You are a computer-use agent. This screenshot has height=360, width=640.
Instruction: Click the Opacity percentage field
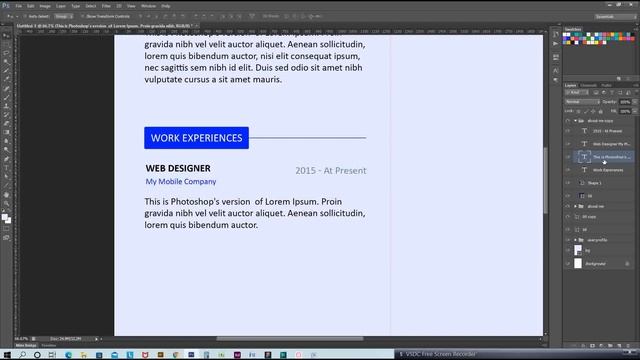pos(625,102)
